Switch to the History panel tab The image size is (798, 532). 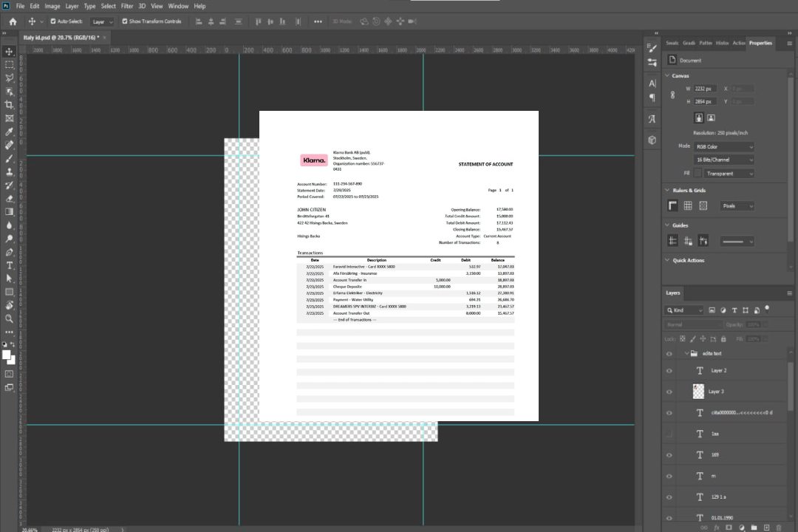click(722, 43)
